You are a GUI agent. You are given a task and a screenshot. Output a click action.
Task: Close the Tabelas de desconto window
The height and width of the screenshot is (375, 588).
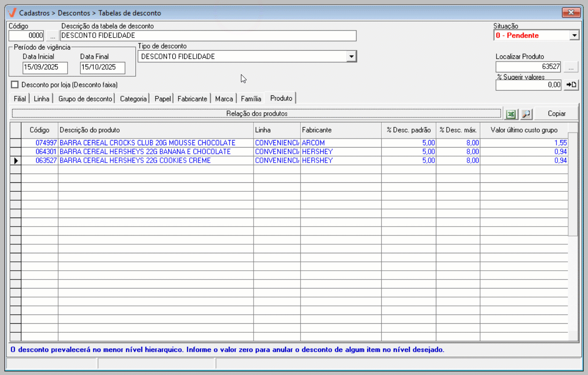click(x=571, y=12)
